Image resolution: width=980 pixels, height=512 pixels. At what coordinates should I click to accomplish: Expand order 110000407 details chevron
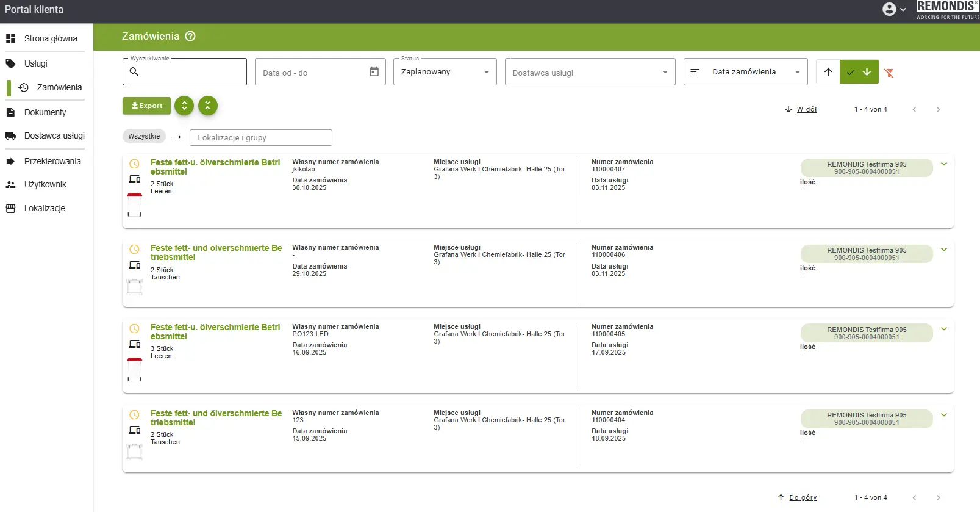point(943,164)
